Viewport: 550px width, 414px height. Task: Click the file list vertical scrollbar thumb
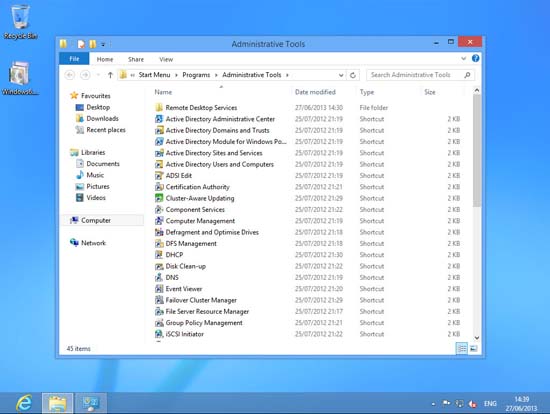point(477,151)
